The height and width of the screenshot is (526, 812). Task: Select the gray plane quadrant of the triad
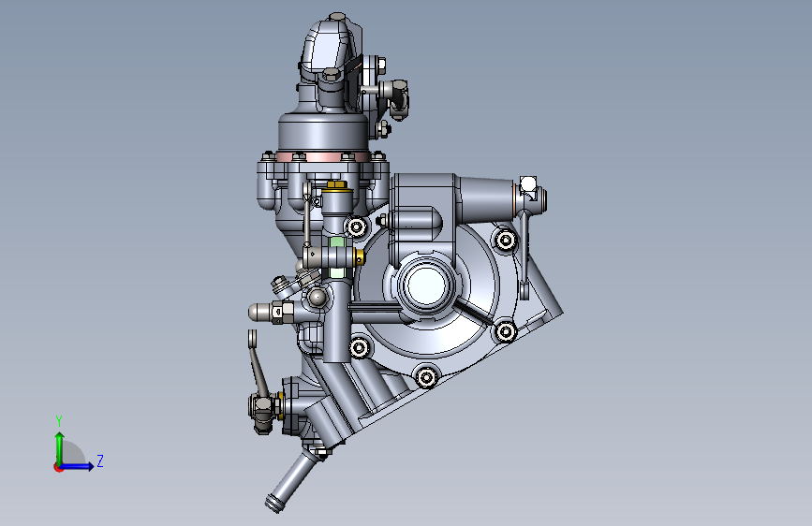(73, 453)
